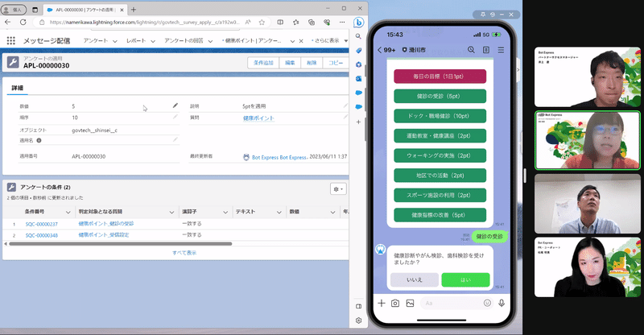This screenshot has height=335, width=644.
Task: Open the 健康ポイント question link
Action: tap(258, 118)
